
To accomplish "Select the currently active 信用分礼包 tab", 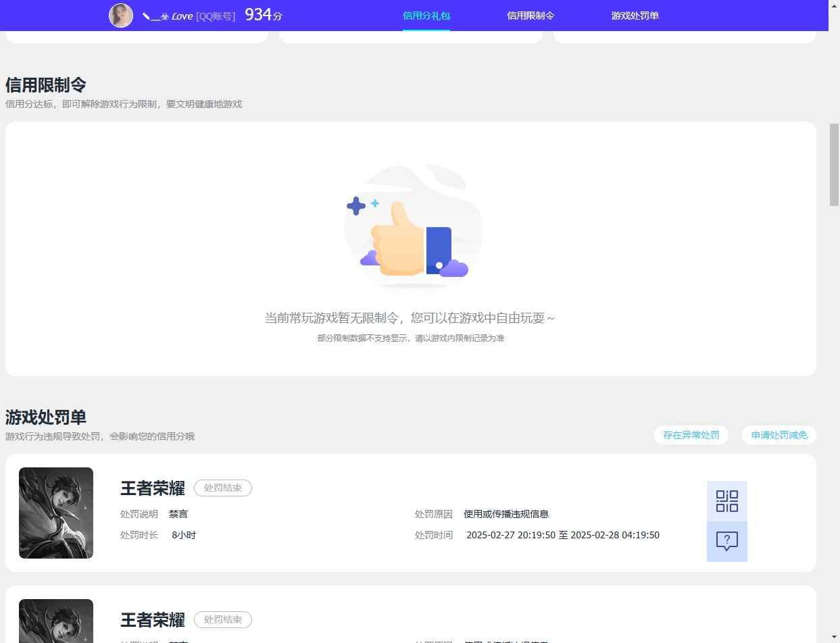I will pyautogui.click(x=426, y=15).
